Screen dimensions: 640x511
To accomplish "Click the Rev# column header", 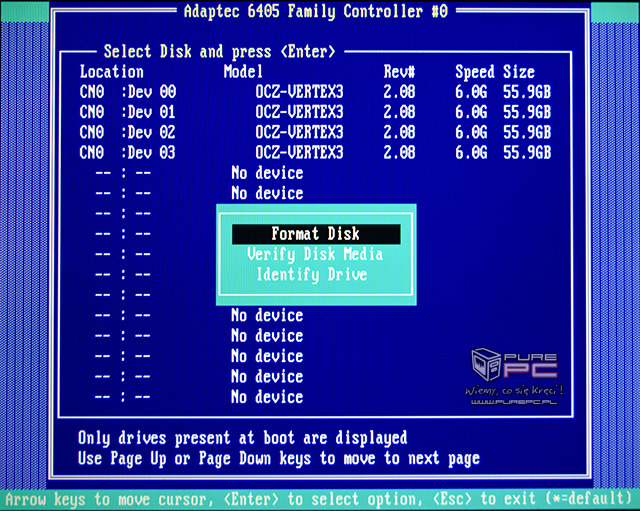I will click(399, 72).
